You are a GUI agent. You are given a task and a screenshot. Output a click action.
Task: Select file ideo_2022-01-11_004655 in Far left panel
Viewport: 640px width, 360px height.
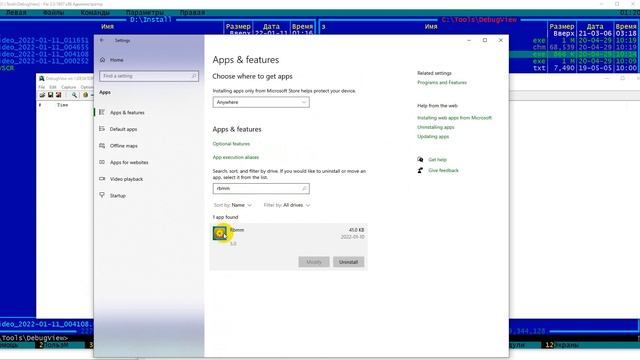point(44,47)
